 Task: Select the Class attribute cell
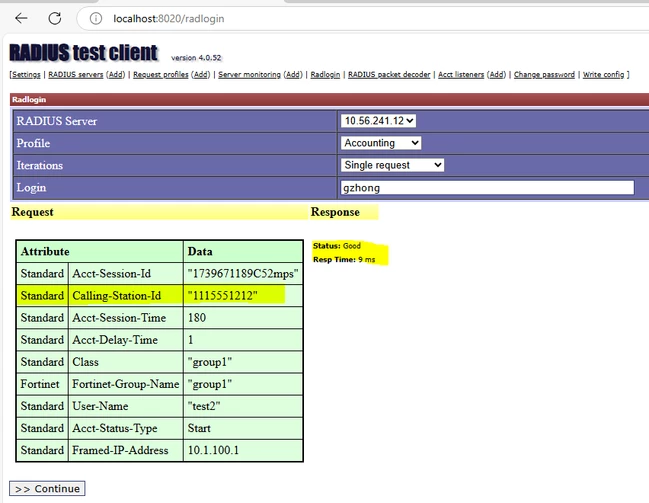pos(126,362)
